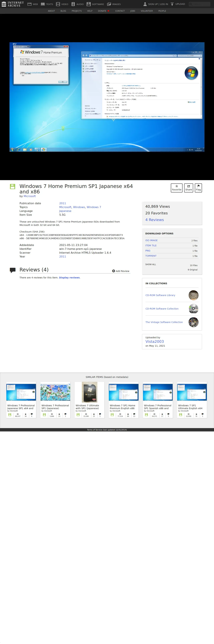
Task: Click the CD-ROM disc collection thumbnail
Action: point(193,309)
